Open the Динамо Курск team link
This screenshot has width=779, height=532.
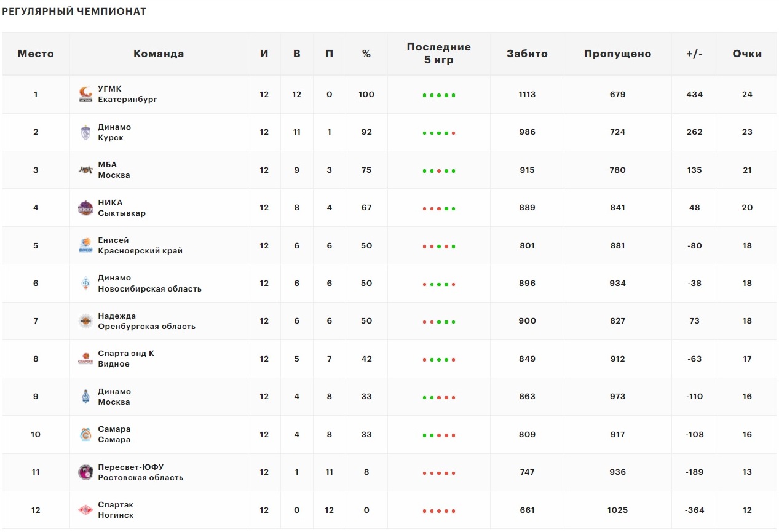coord(114,132)
